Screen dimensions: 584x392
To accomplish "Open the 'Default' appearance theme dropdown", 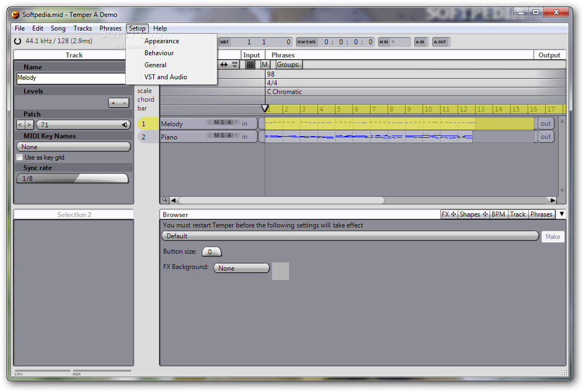I will tap(350, 236).
